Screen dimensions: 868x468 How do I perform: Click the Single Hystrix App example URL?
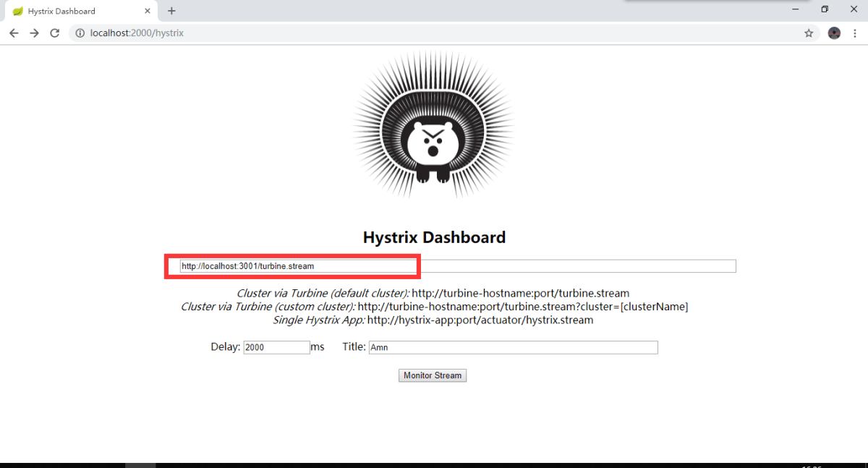(480, 320)
